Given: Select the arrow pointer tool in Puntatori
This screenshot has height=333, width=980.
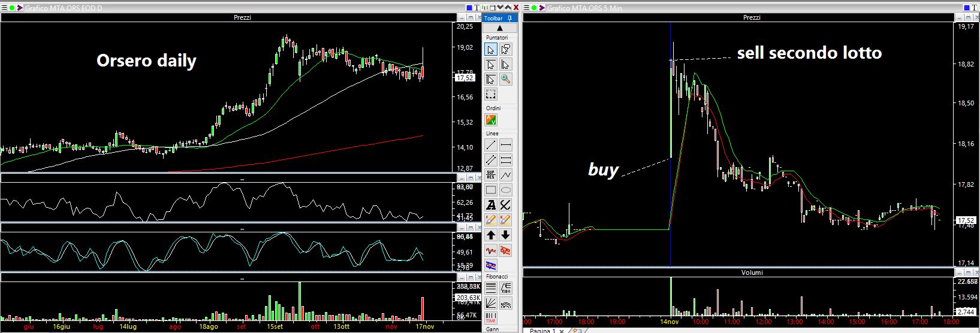Looking at the screenshot, I should click(491, 49).
